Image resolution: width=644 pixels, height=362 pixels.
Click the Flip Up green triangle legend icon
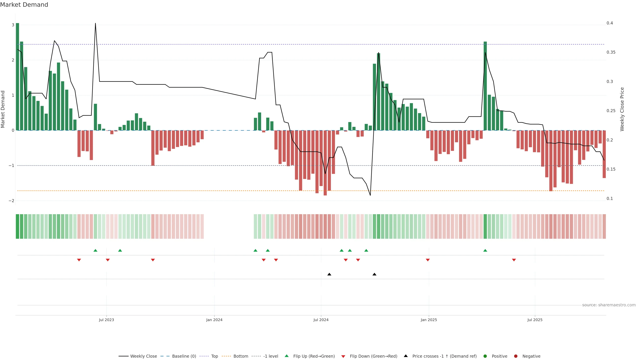tap(287, 356)
